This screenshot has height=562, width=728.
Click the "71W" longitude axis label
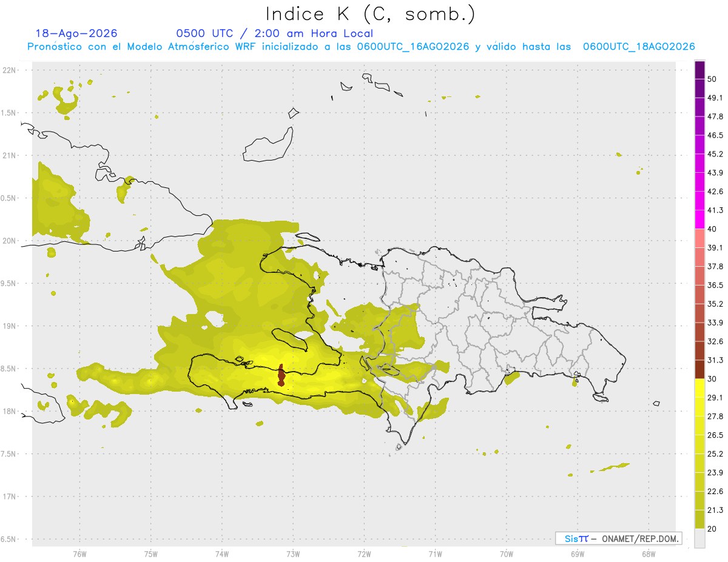(435, 554)
